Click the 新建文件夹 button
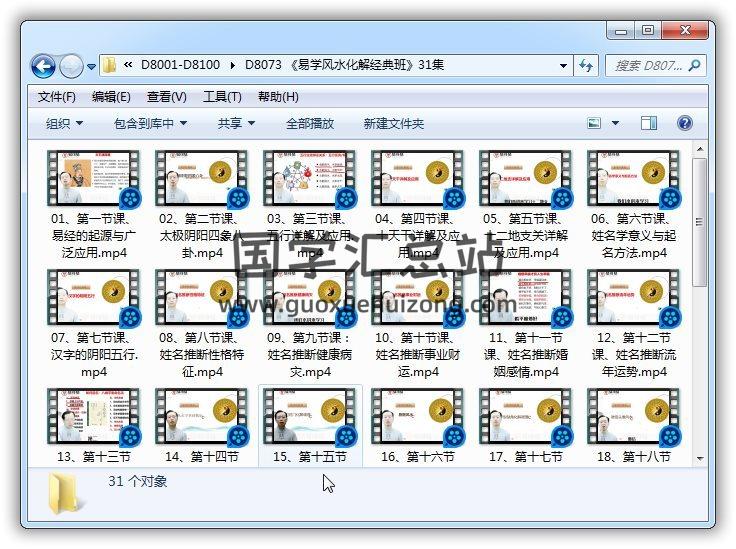 (393, 124)
